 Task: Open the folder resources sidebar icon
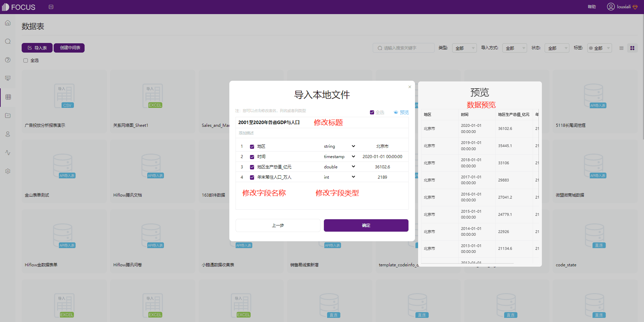point(8,115)
